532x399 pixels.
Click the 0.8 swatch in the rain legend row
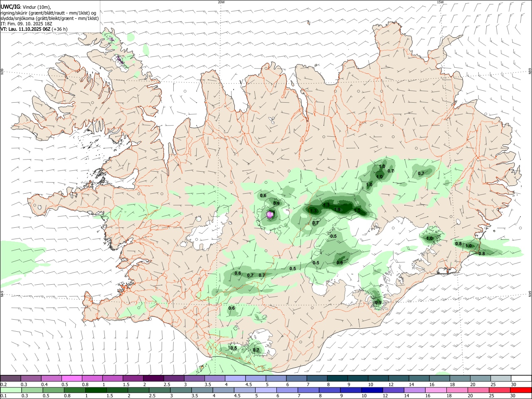coord(75,390)
